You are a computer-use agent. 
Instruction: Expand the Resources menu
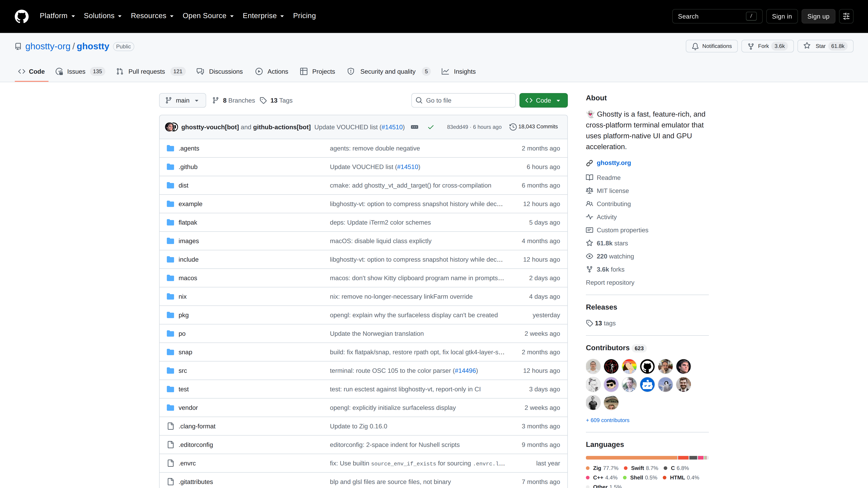click(152, 16)
